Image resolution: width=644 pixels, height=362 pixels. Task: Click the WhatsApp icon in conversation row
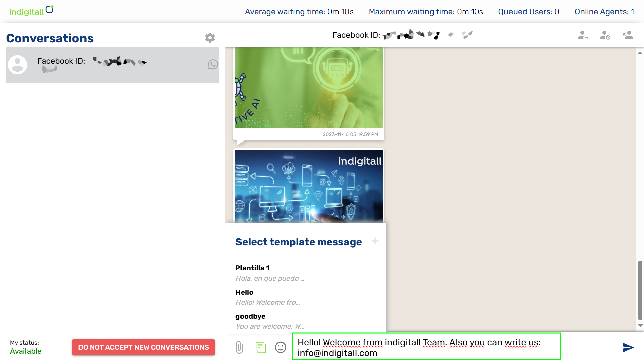click(213, 64)
